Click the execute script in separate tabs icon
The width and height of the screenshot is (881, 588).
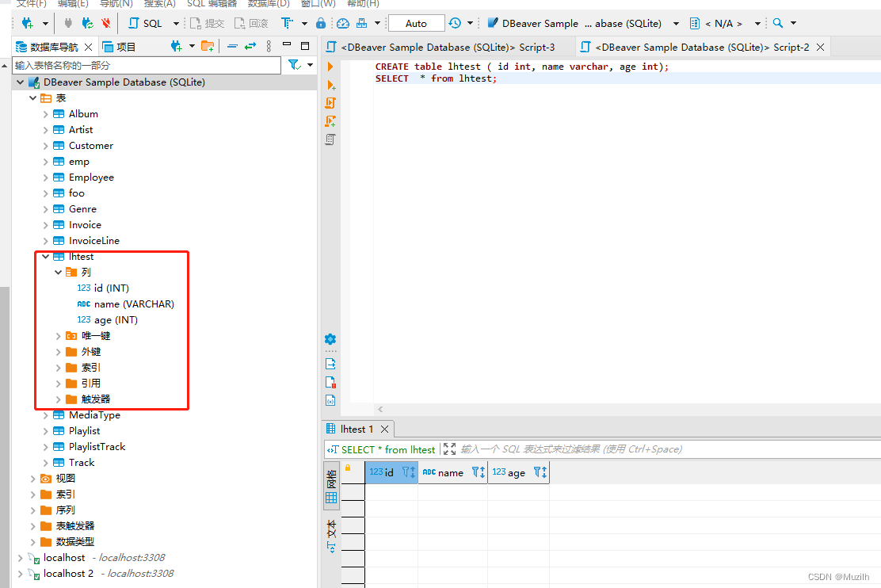click(x=330, y=121)
